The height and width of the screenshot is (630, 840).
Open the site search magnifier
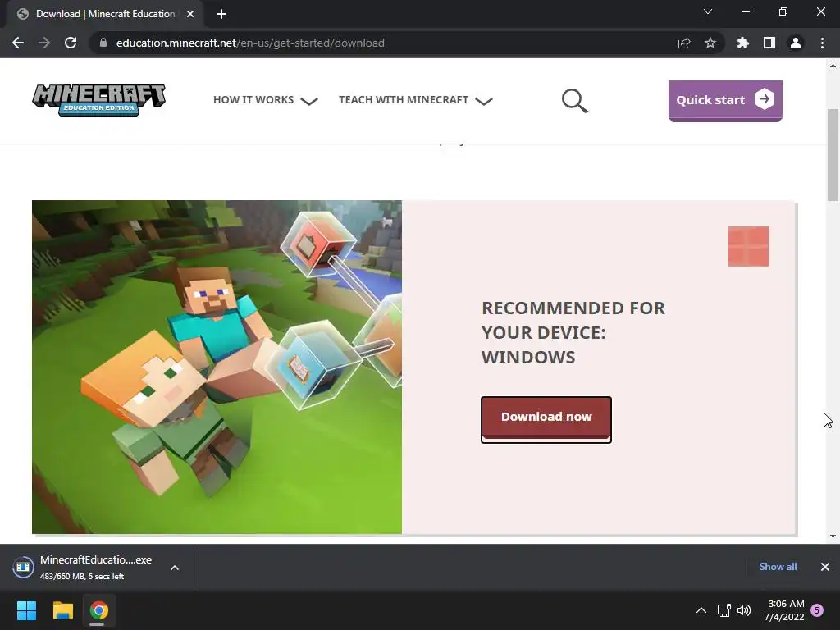[575, 101]
